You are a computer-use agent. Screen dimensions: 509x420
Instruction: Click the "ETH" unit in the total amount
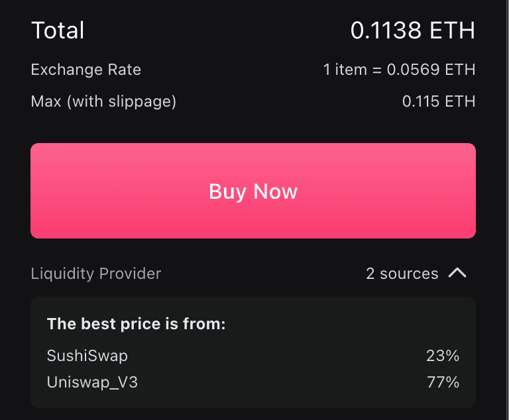(x=453, y=30)
